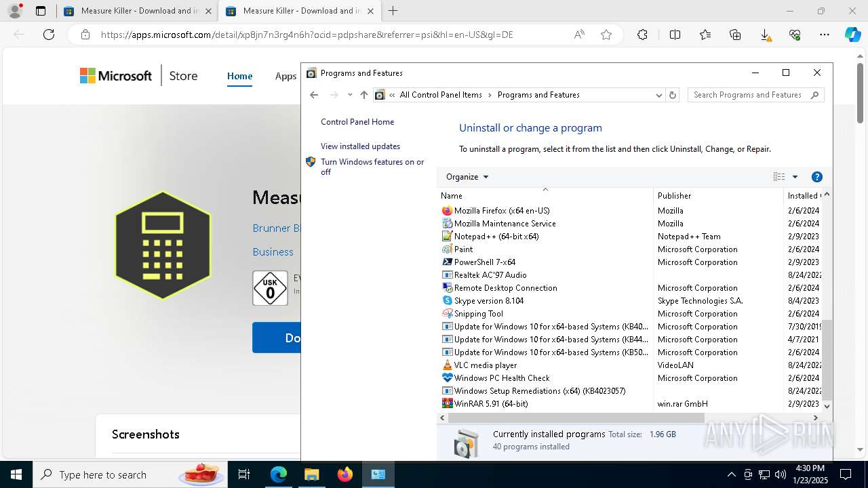Open Edge Settings and more menu
Viewport: 868px width, 488px height.
tap(824, 35)
